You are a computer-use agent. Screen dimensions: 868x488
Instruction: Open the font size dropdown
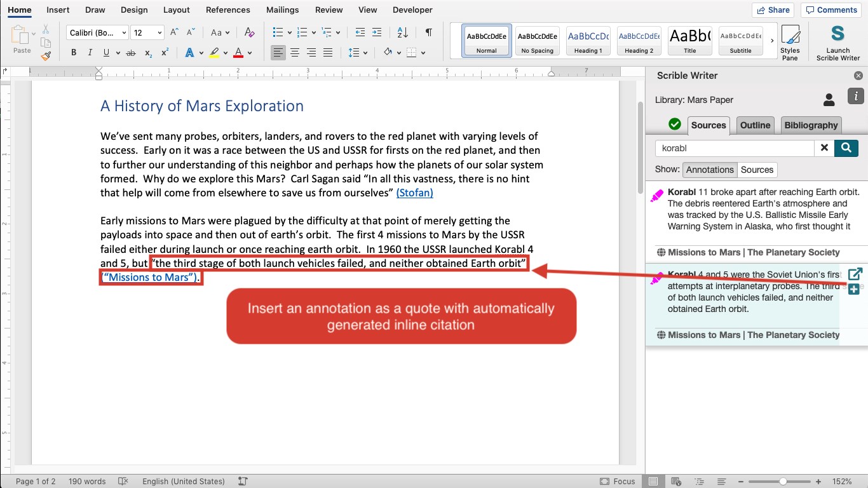click(159, 33)
